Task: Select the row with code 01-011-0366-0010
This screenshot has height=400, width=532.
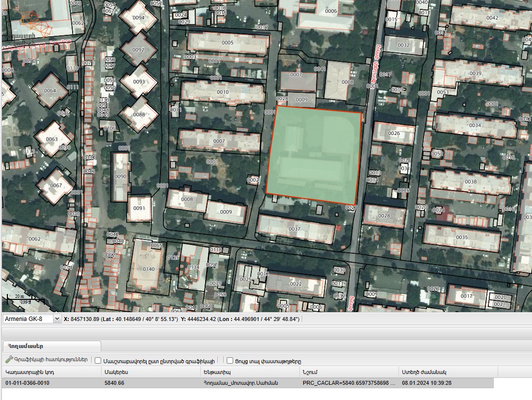Action: [x=248, y=383]
